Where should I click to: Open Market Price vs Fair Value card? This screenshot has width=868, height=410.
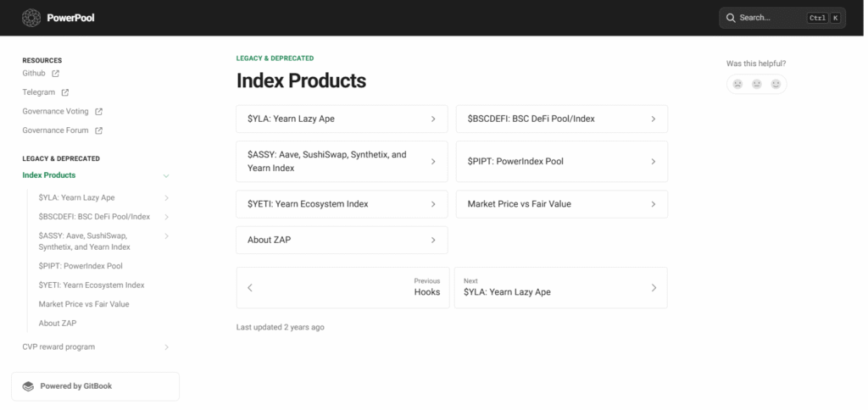pyautogui.click(x=562, y=204)
